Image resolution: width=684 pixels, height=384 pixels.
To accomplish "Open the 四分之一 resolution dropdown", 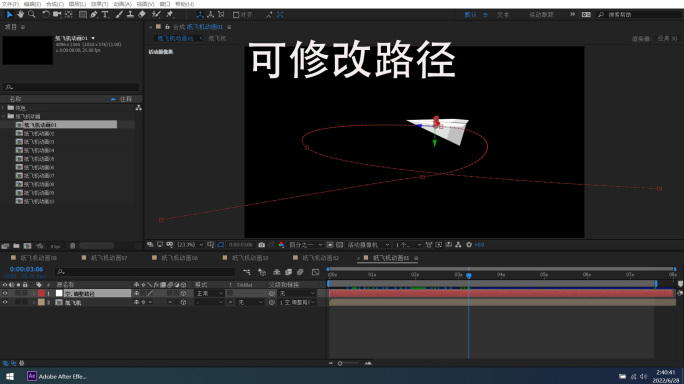I will pyautogui.click(x=306, y=245).
